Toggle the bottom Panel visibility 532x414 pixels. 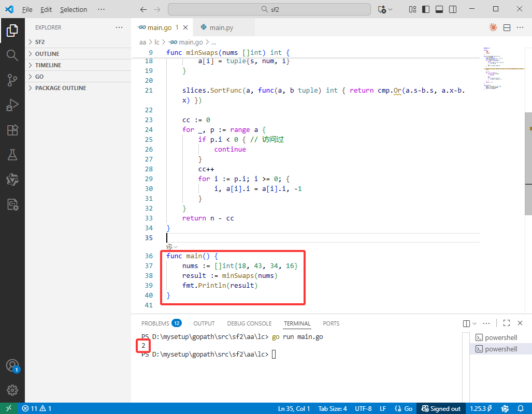pos(439,9)
